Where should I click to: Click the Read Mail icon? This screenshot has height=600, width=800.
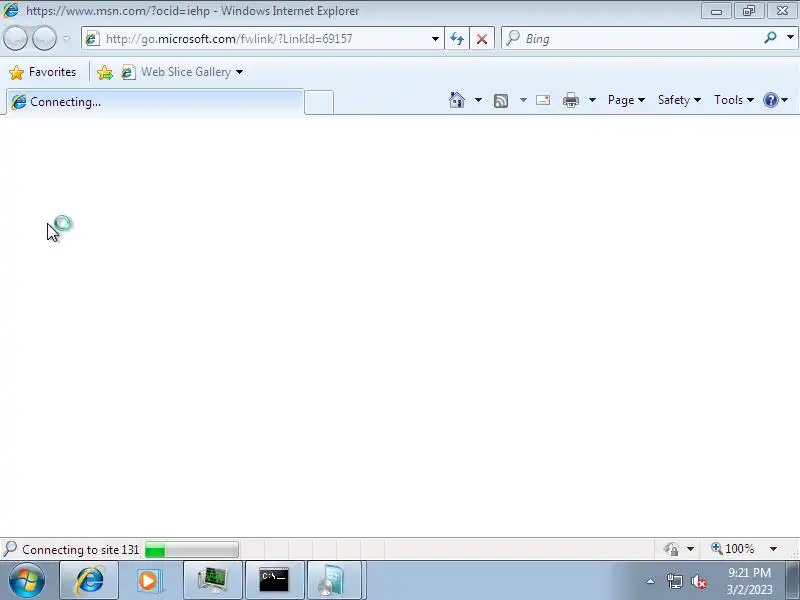pyautogui.click(x=543, y=100)
